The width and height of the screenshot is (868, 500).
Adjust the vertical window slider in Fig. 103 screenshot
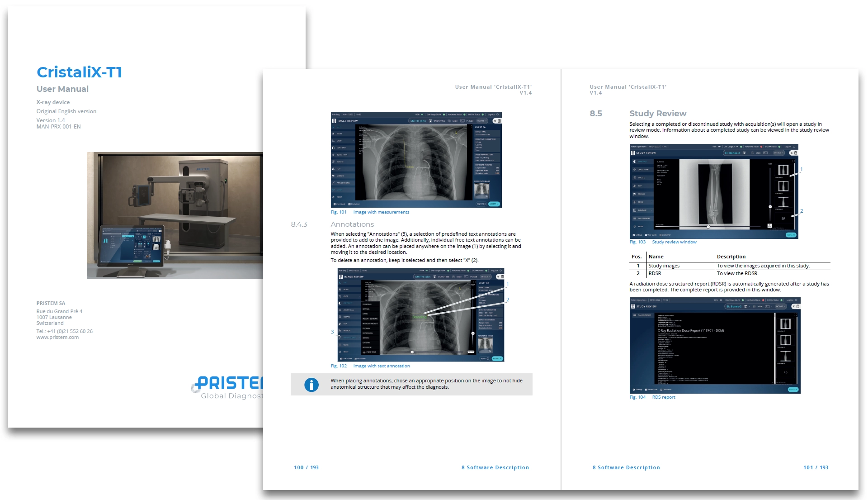click(770, 207)
